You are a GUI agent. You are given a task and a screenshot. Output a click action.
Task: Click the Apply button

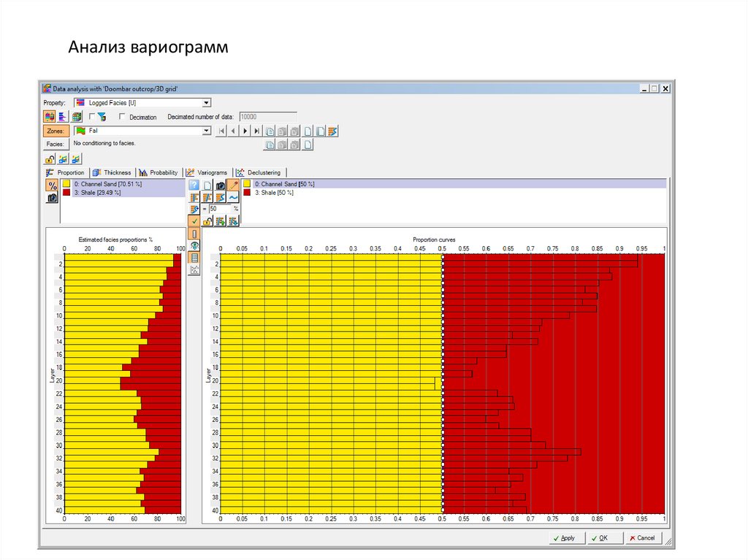point(564,538)
